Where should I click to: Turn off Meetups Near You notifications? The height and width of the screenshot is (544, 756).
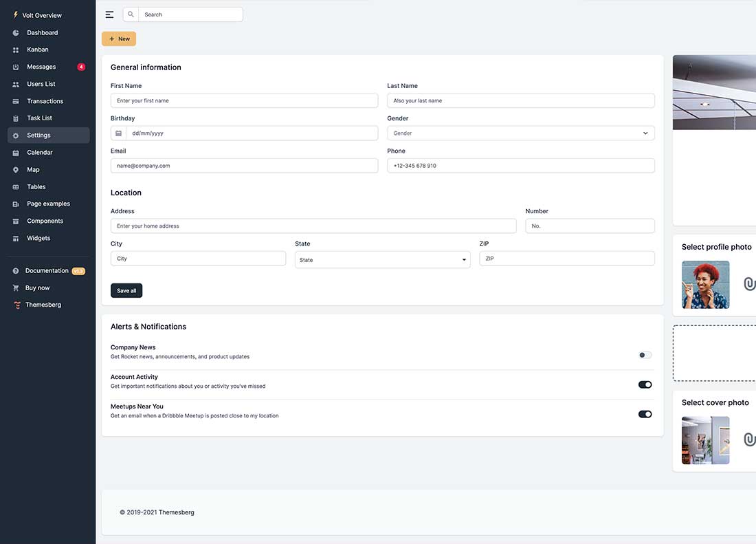click(x=644, y=413)
